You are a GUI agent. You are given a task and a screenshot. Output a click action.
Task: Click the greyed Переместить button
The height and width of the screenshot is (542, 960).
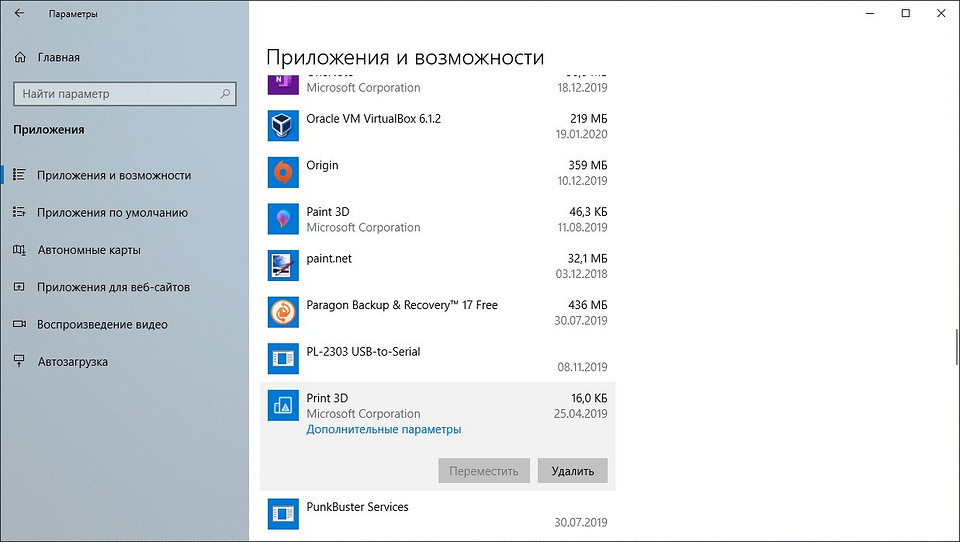click(x=484, y=471)
